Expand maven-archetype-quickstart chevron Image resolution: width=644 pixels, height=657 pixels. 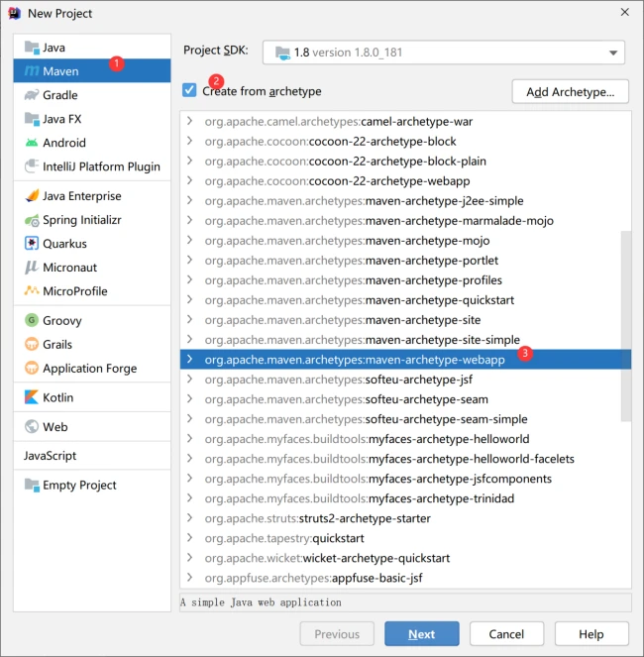point(190,300)
